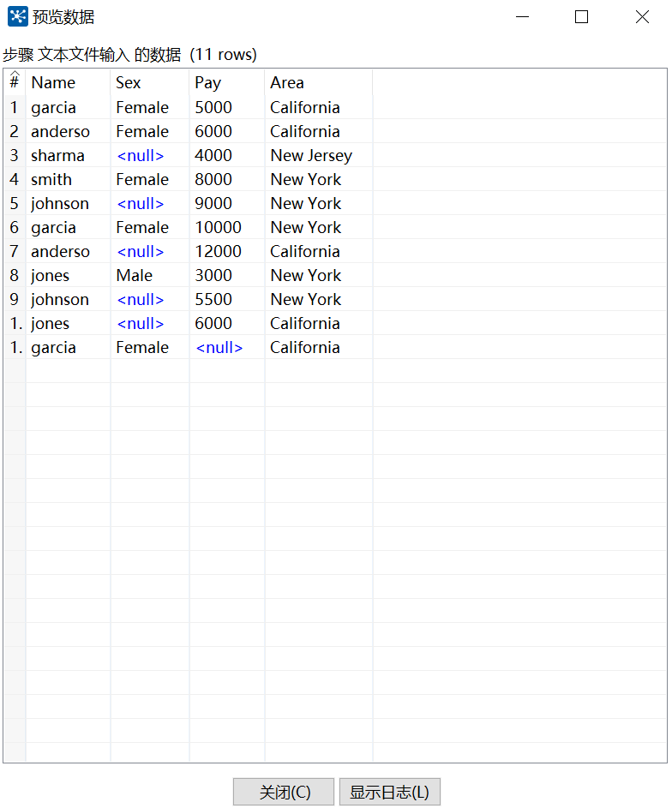
Task: Click the Sex column header
Action: coord(150,82)
